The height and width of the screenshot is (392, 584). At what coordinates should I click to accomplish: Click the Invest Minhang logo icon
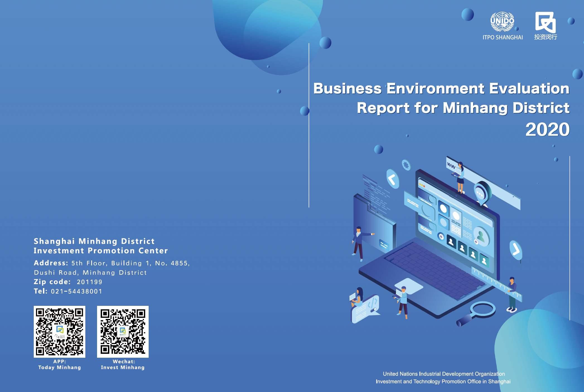pos(545,22)
